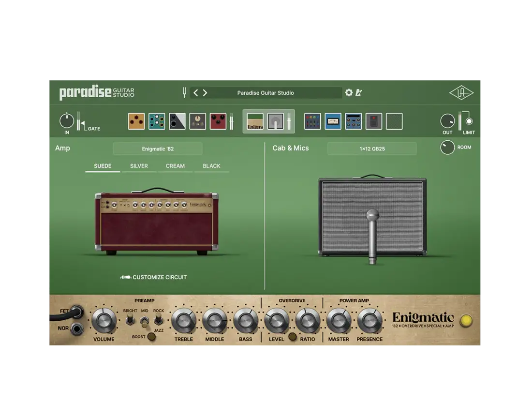Open the 1x12 GB25 cab selector
Viewport: 532px width, 418px height.
click(x=372, y=148)
